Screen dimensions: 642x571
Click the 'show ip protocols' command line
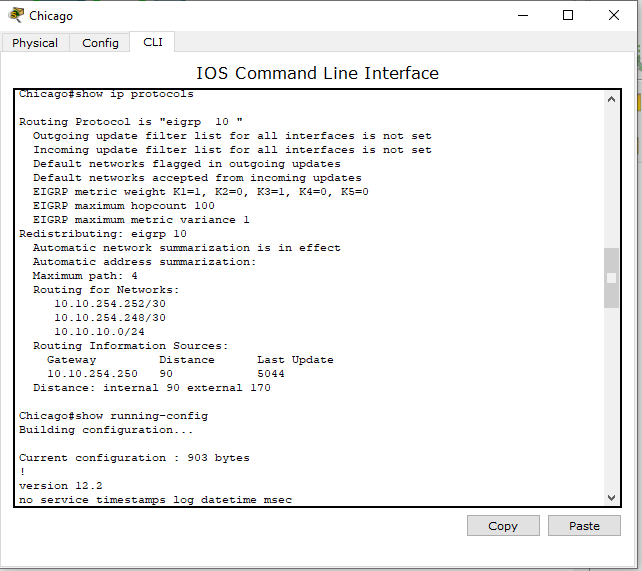pyautogui.click(x=106, y=94)
